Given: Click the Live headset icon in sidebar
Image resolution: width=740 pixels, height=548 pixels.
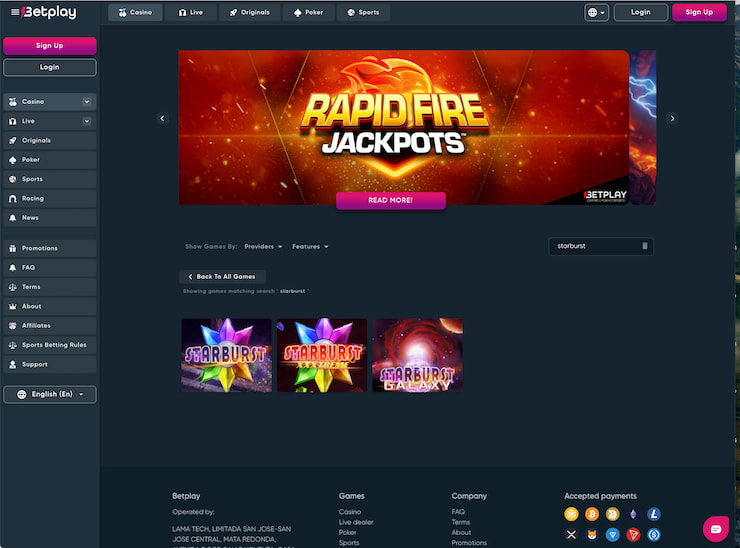Looking at the screenshot, I should [13, 121].
